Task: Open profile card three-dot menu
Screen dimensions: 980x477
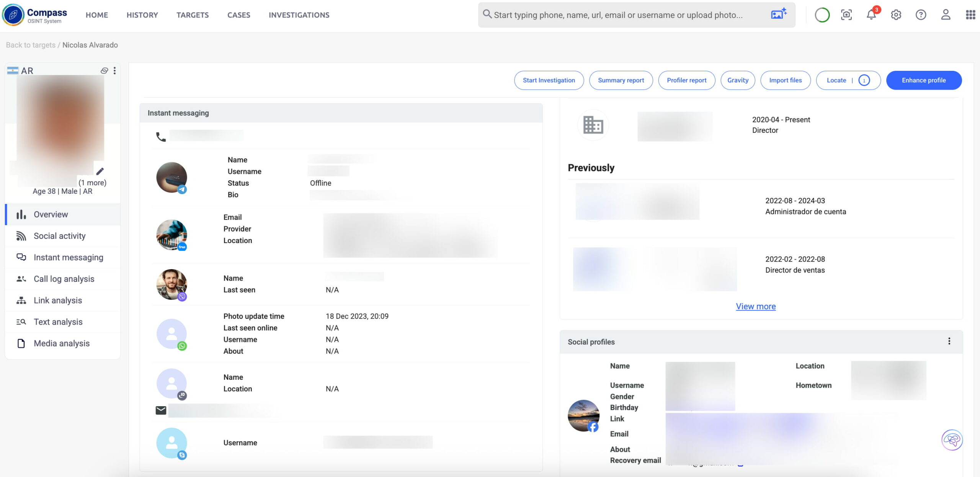Action: tap(114, 71)
